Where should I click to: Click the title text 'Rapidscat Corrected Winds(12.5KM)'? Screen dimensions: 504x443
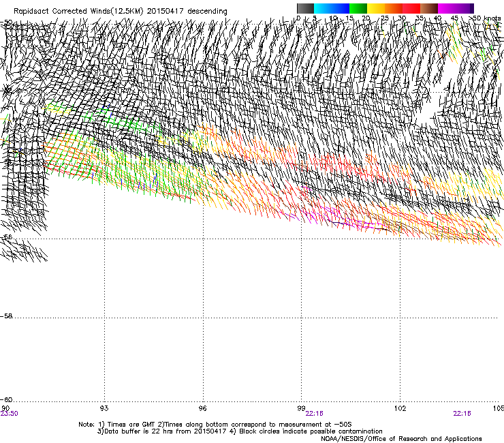click(78, 12)
